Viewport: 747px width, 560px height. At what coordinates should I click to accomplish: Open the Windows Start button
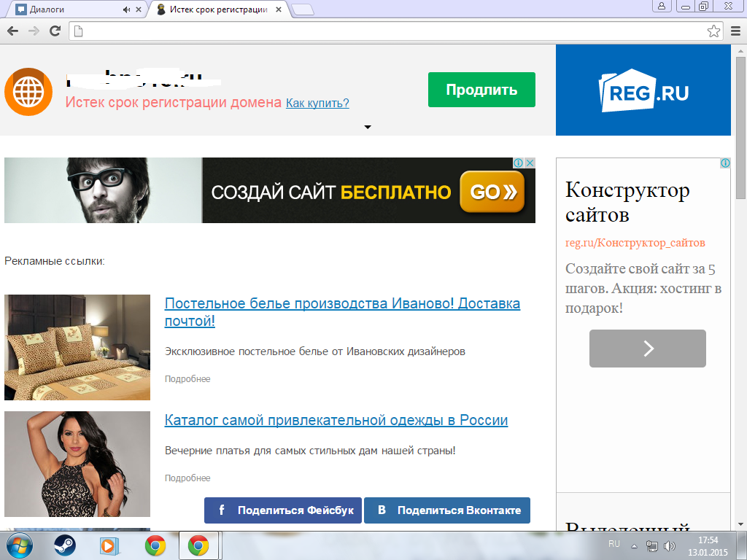pos(20,545)
